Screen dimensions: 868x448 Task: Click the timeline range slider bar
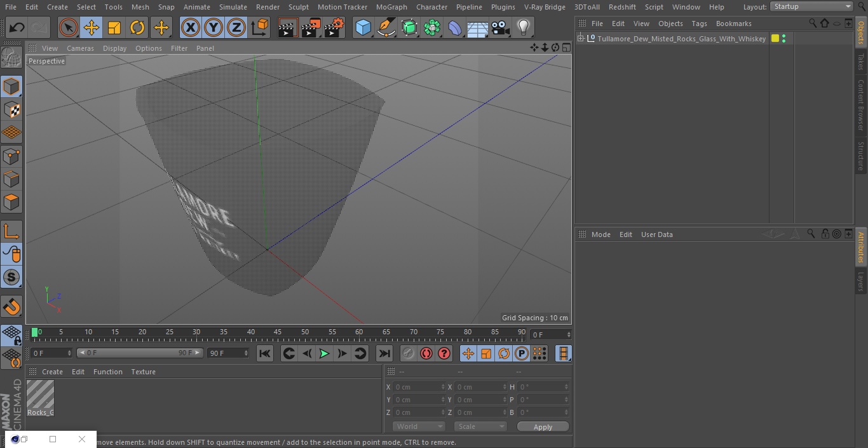pos(140,353)
